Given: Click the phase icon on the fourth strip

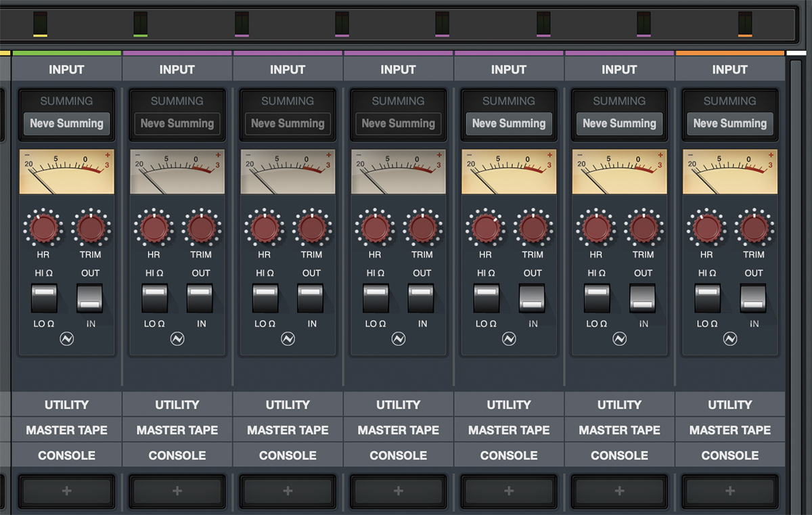Looking at the screenshot, I should [x=398, y=339].
